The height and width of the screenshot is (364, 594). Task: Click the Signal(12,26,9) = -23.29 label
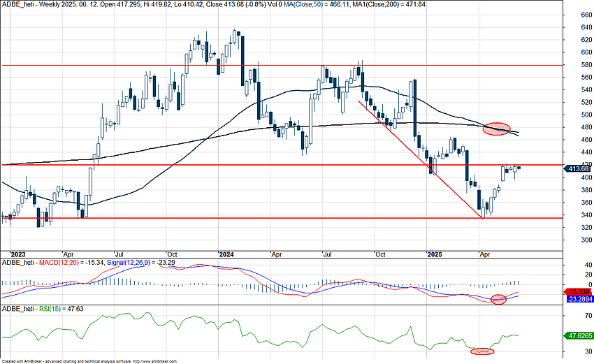pyautogui.click(x=141, y=262)
